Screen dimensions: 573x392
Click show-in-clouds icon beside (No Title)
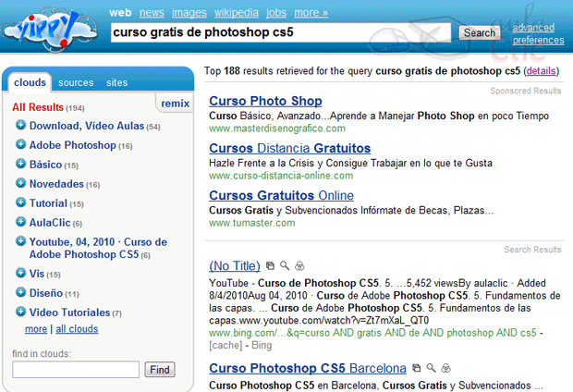point(299,266)
